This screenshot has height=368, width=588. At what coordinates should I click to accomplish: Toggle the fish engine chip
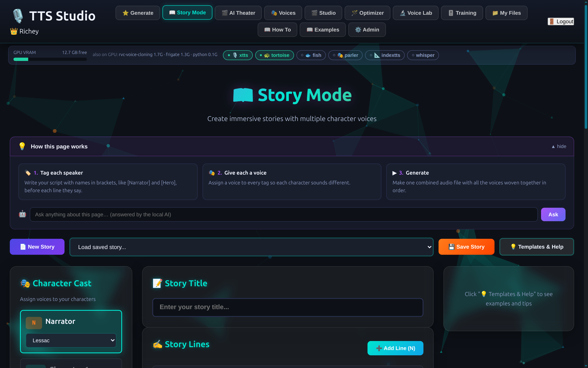(x=311, y=55)
